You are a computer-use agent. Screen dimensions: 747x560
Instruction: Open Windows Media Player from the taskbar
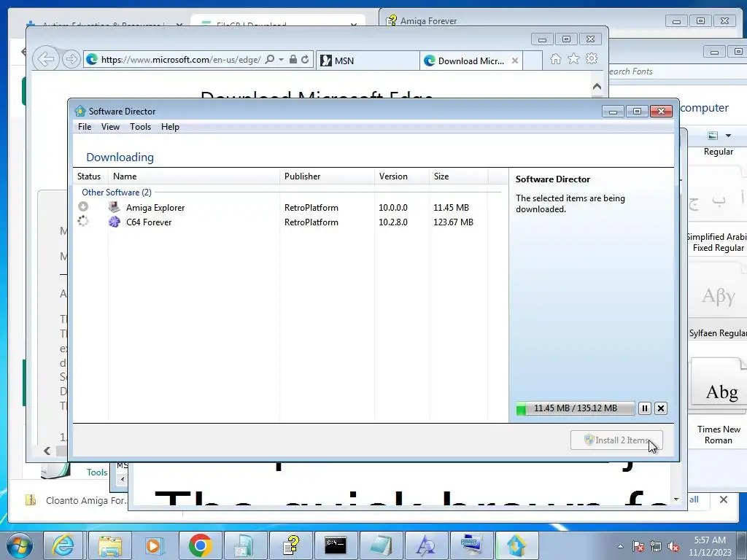pos(155,545)
